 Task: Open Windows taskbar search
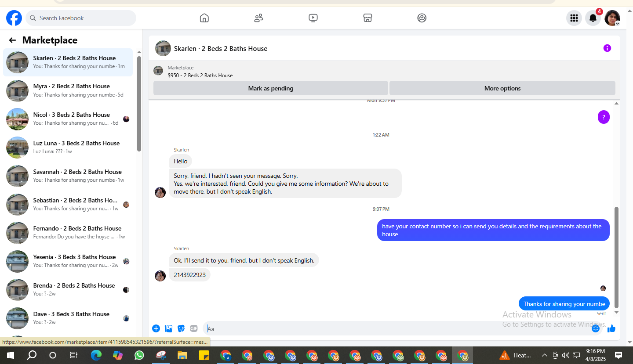(x=32, y=355)
